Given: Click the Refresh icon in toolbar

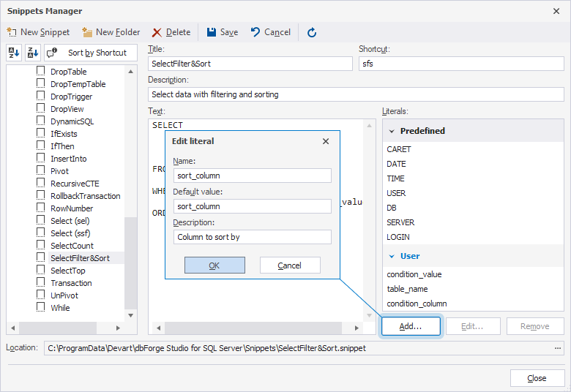Looking at the screenshot, I should point(312,32).
